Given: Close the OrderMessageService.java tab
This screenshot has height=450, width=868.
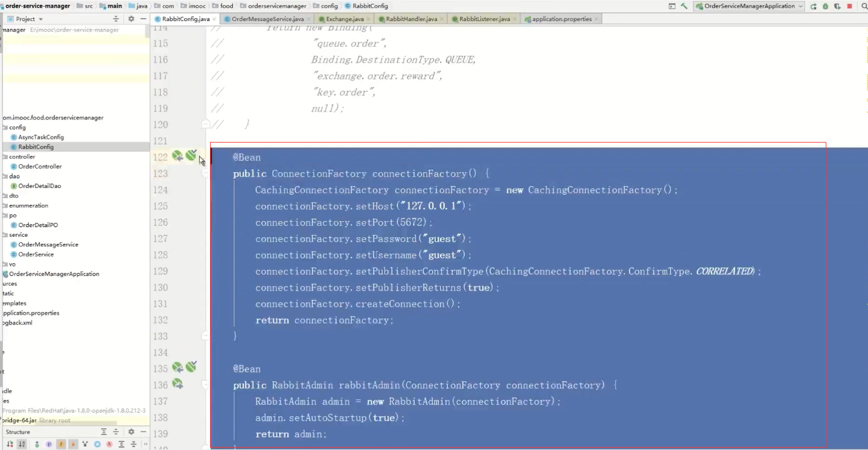Looking at the screenshot, I should coord(308,19).
